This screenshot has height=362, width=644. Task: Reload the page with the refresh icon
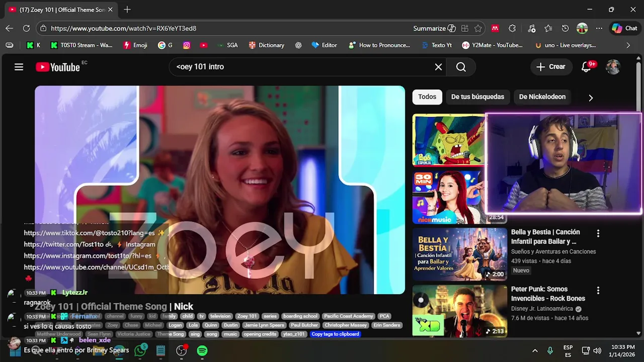pyautogui.click(x=26, y=29)
